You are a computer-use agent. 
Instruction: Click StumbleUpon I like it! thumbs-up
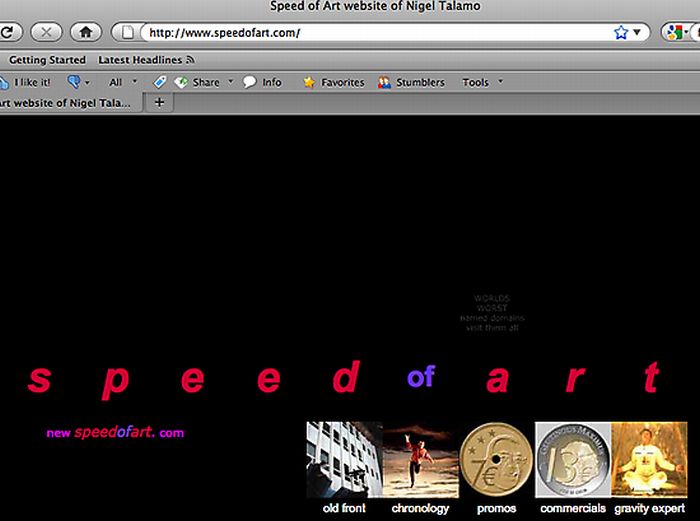pos(25,83)
